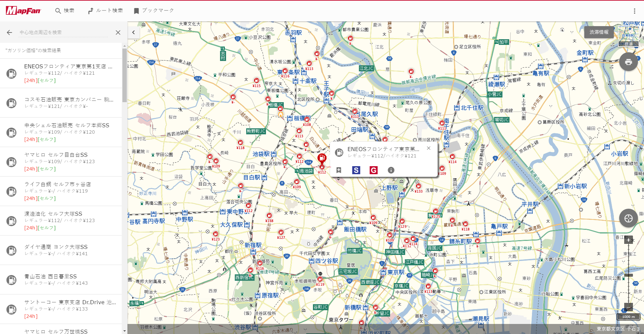Clear the search with the X icon
This screenshot has height=334, width=644.
tap(118, 32)
